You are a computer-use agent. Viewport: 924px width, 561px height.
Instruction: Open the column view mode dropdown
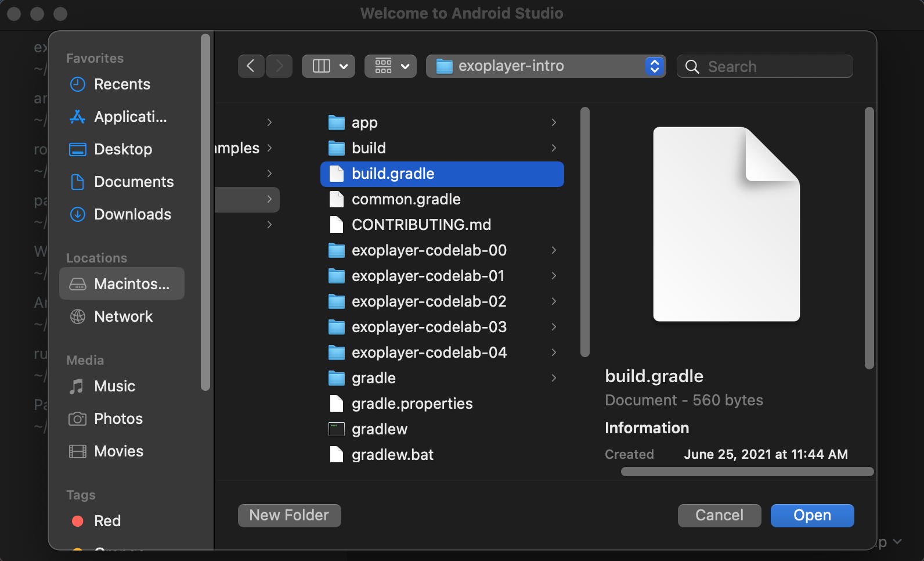(x=329, y=66)
